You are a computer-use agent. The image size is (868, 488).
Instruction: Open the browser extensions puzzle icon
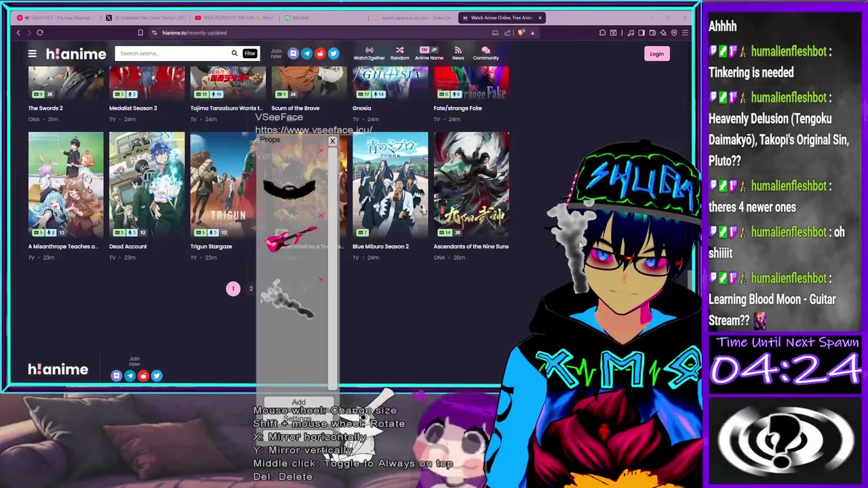point(602,33)
